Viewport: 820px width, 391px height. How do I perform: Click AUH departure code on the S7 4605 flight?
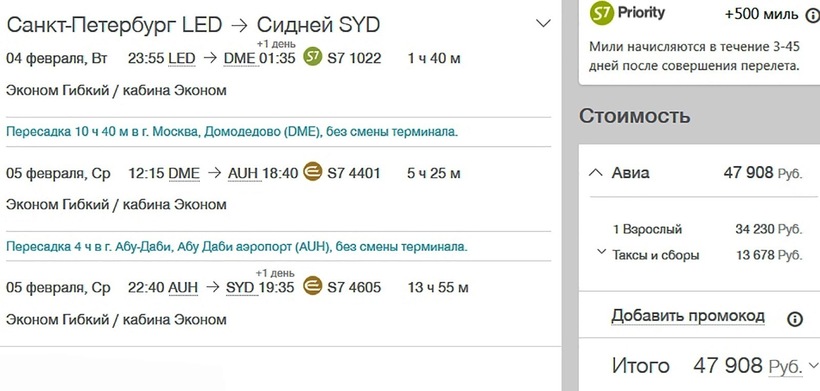pyautogui.click(x=183, y=288)
